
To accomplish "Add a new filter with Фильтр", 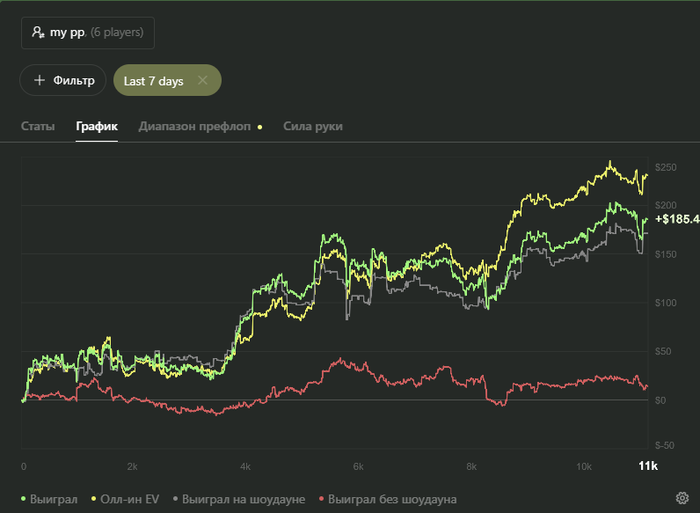I will coord(62,80).
